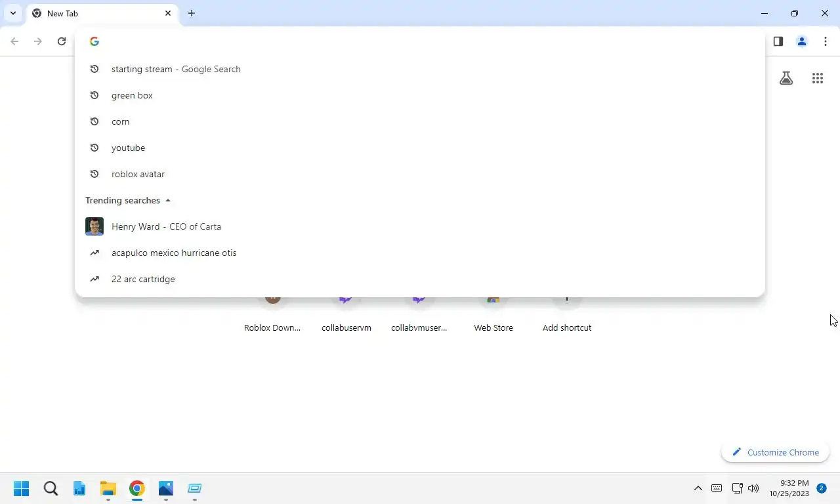Select the New Tab tab
Image resolution: width=840 pixels, height=504 pixels.
tap(102, 13)
